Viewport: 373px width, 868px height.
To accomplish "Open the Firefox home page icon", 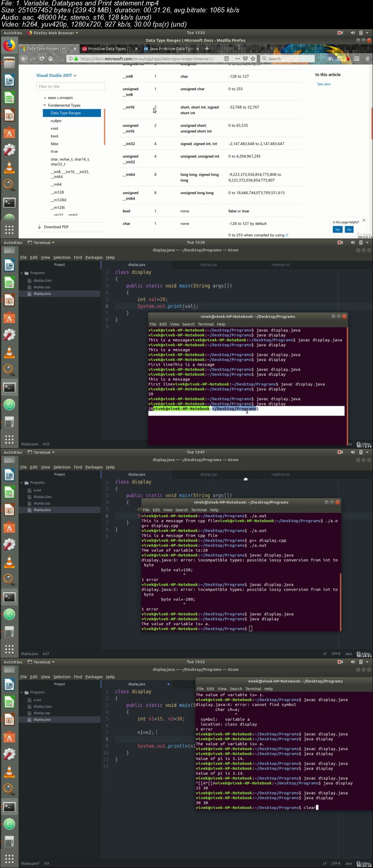I will click(51, 58).
